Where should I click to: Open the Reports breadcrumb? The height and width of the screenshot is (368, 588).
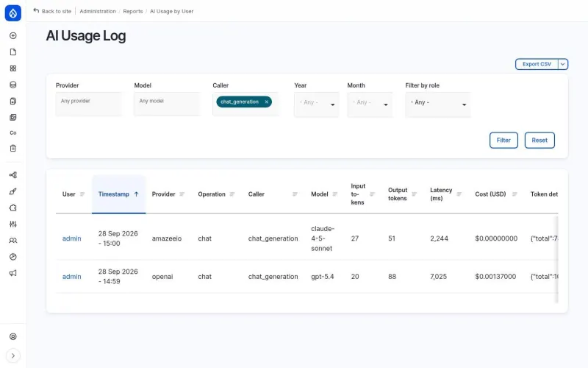pos(133,11)
